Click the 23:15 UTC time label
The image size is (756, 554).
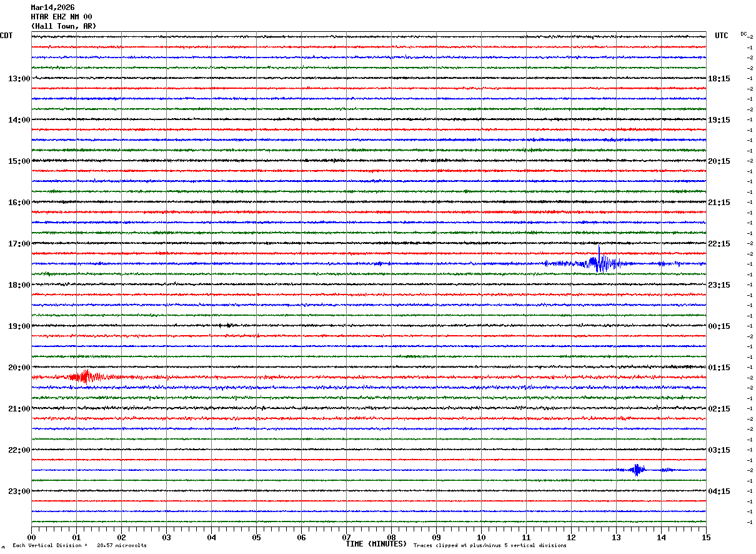tap(719, 285)
